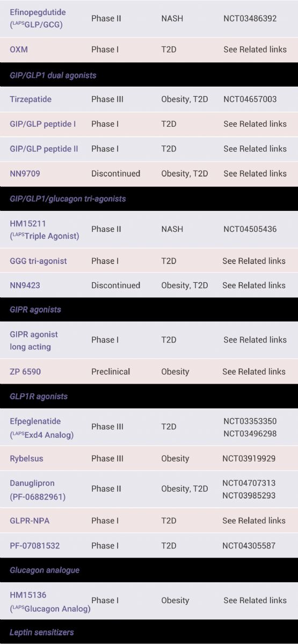The width and height of the screenshot is (298, 644).
Task: Open trial NCT03353350
Action: (x=250, y=421)
